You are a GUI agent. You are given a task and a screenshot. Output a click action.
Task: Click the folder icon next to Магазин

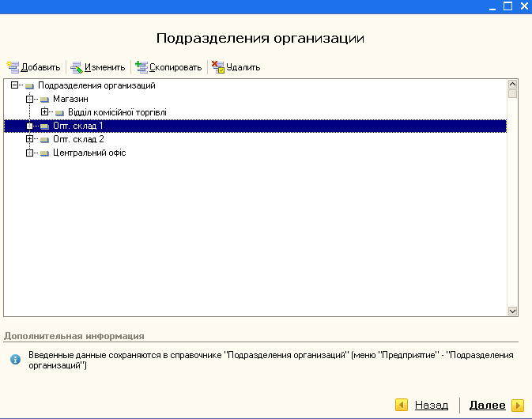click(x=44, y=100)
